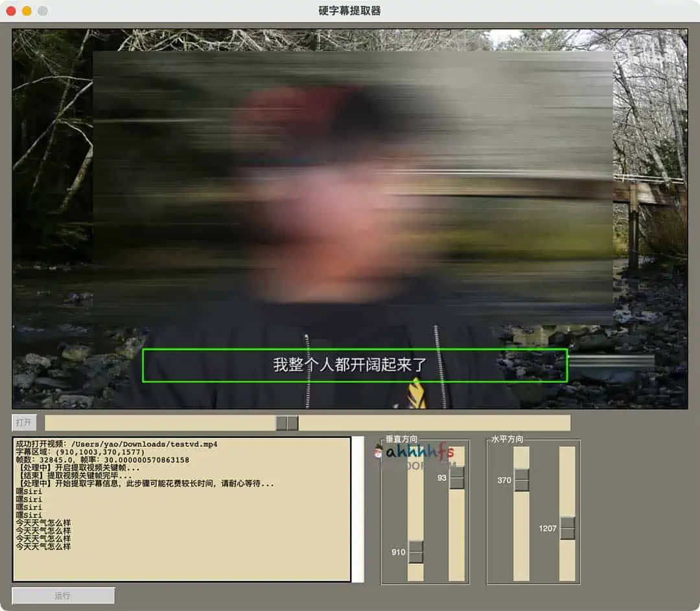Close the window with the red button
Viewport: 700px width, 611px height.
11,11
